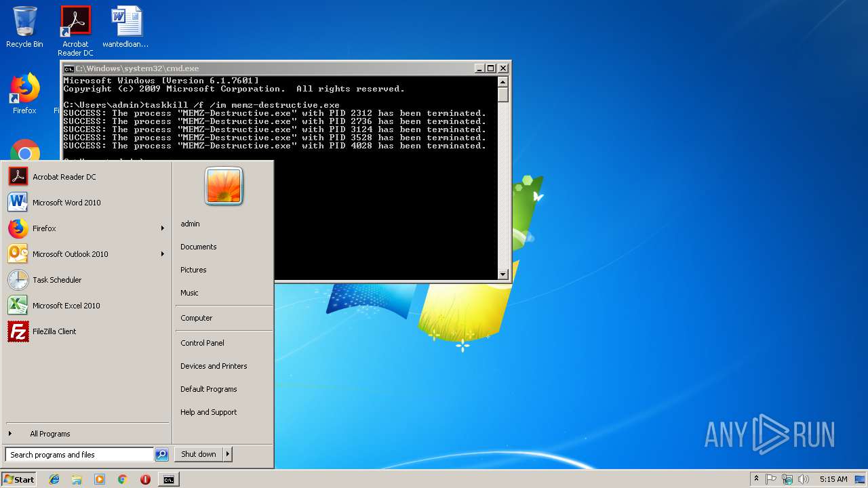Open Acrobat Reader DC desktop shortcut
868x488 pixels.
(75, 31)
